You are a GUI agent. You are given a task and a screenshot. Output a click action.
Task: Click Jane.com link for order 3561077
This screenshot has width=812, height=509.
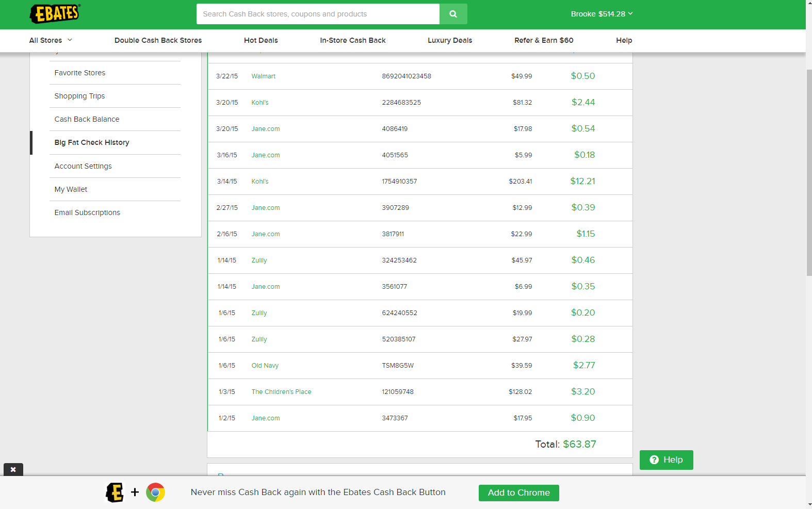click(x=266, y=287)
